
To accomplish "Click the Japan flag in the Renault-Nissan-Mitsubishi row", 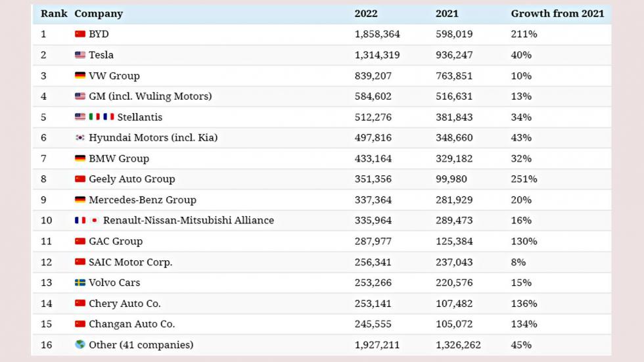I will coord(95,220).
